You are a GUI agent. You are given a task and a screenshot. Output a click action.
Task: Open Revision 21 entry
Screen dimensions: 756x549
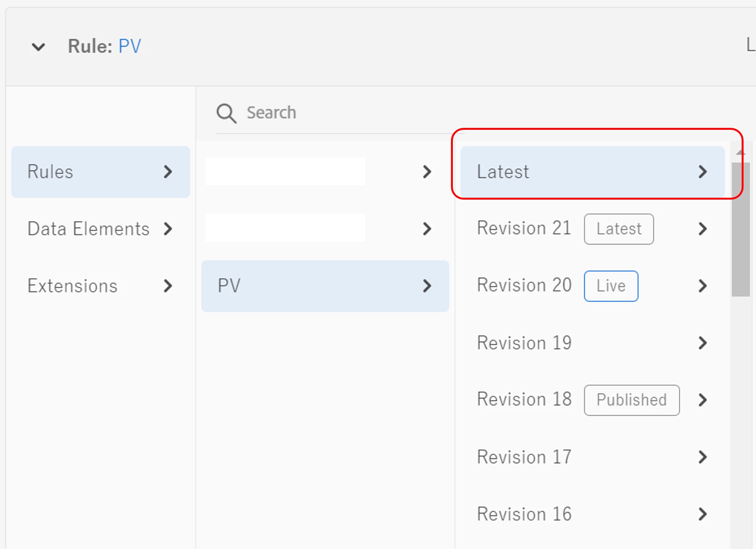click(524, 228)
